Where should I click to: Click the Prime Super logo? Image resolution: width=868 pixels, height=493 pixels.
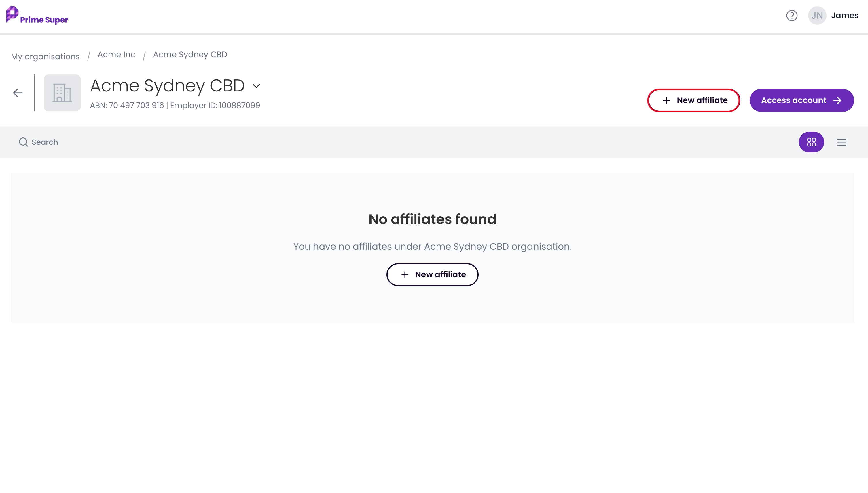pos(37,16)
